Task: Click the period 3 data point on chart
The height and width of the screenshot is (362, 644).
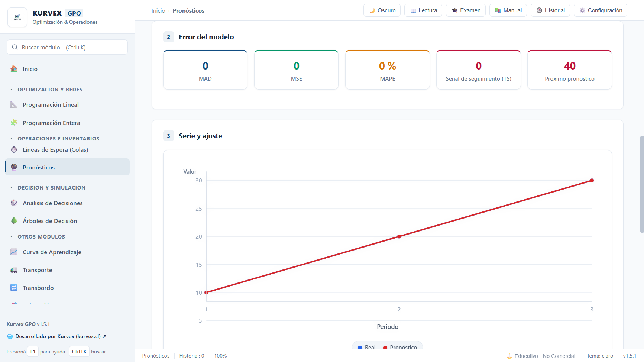Action: tap(592, 181)
